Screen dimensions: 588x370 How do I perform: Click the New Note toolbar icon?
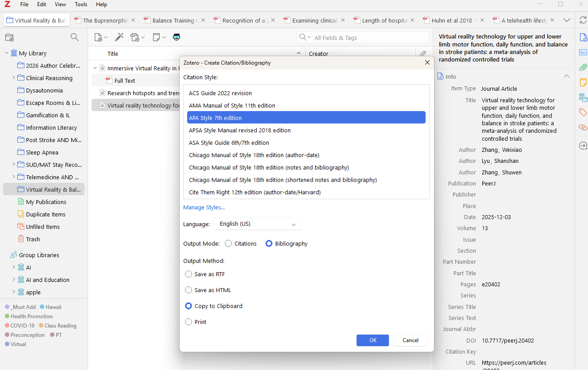pos(159,37)
